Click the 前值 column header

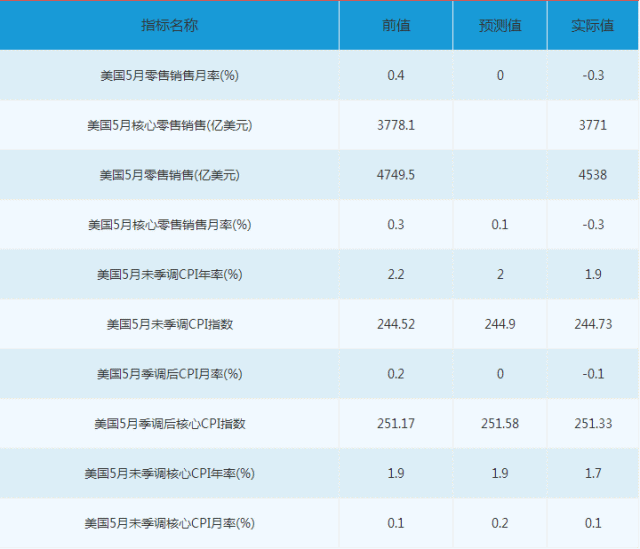click(x=396, y=26)
